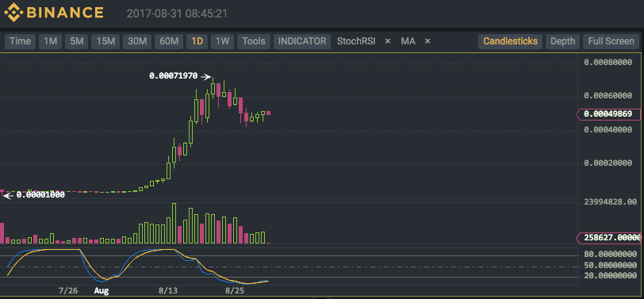Click the MA indicator label
The image size is (644, 299).
(408, 41)
